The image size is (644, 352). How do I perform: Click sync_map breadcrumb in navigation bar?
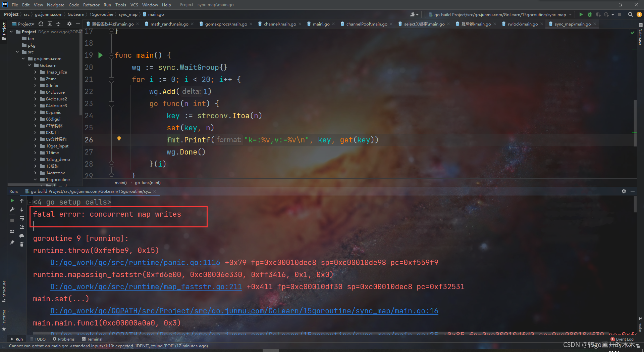coord(128,14)
